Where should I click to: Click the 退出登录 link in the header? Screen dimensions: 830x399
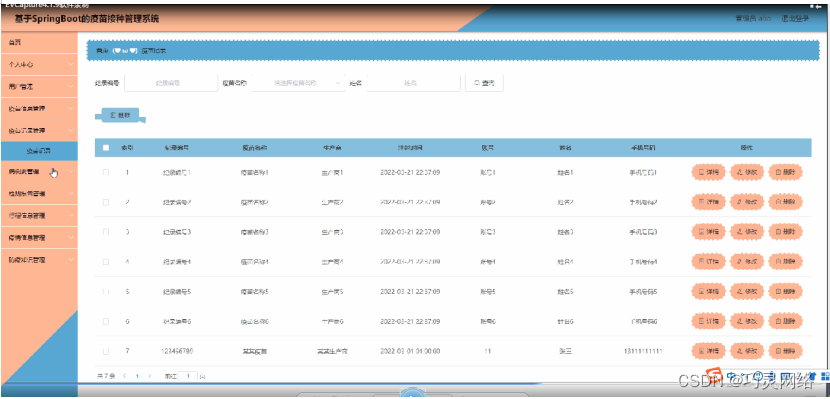click(x=796, y=19)
